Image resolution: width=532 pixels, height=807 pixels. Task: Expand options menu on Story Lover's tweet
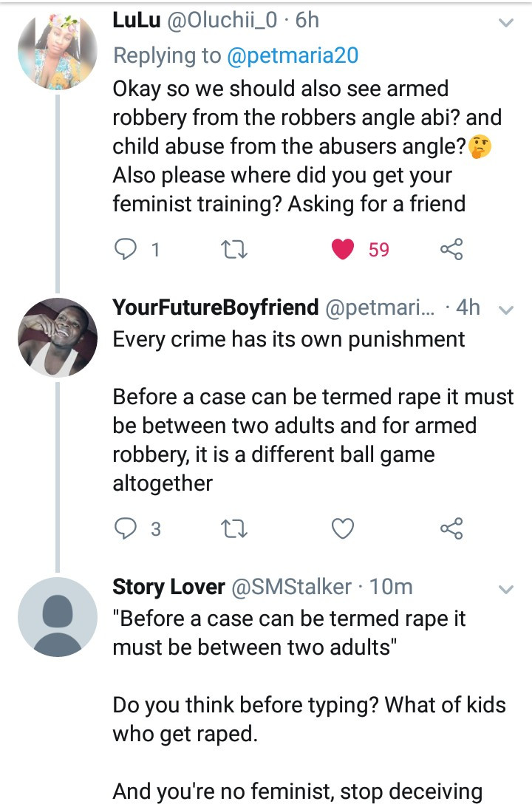click(x=506, y=590)
